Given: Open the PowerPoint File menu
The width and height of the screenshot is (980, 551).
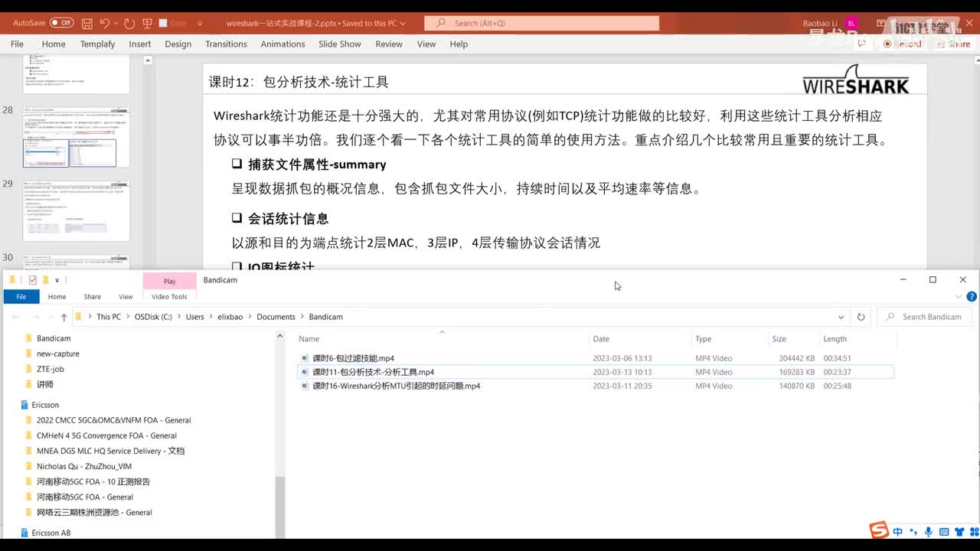Looking at the screenshot, I should (x=17, y=44).
